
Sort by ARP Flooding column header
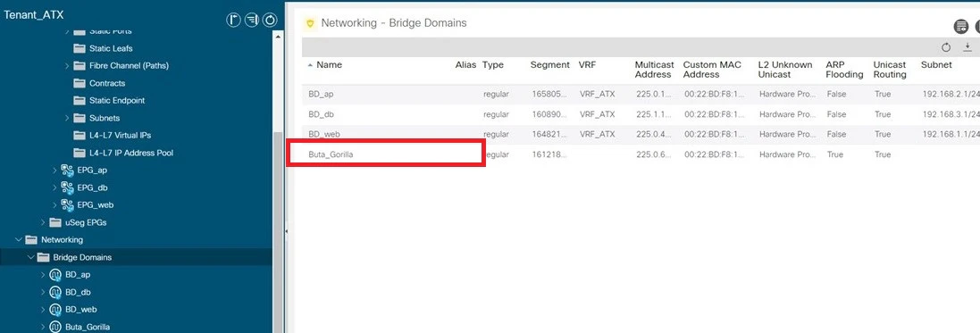[844, 70]
